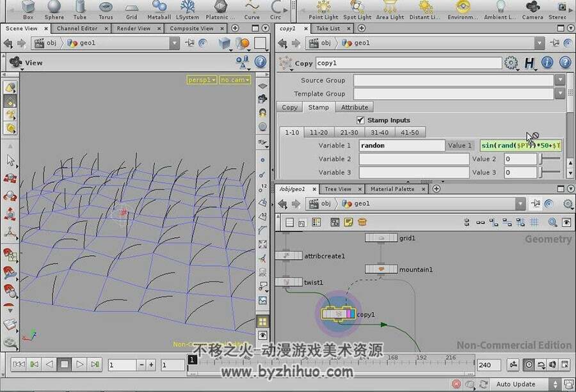
Task: Toggle the Real Time playback clock button
Action: point(528,365)
